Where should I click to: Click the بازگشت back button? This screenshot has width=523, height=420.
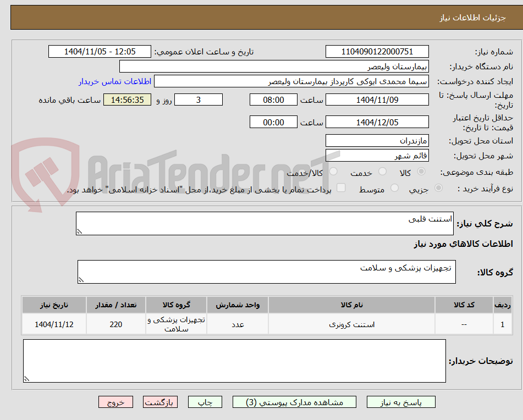(x=160, y=402)
